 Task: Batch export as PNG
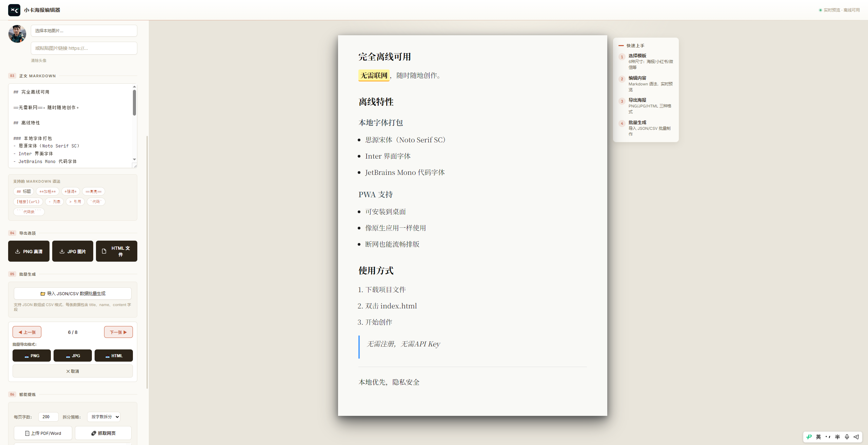tap(32, 356)
